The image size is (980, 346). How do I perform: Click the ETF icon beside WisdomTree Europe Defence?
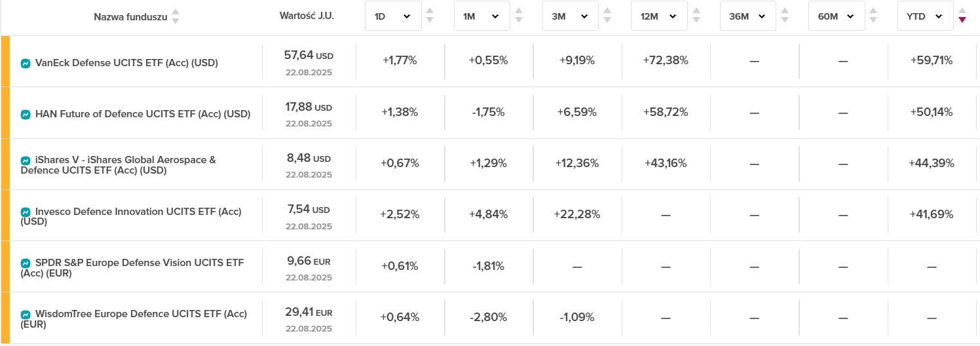click(26, 315)
